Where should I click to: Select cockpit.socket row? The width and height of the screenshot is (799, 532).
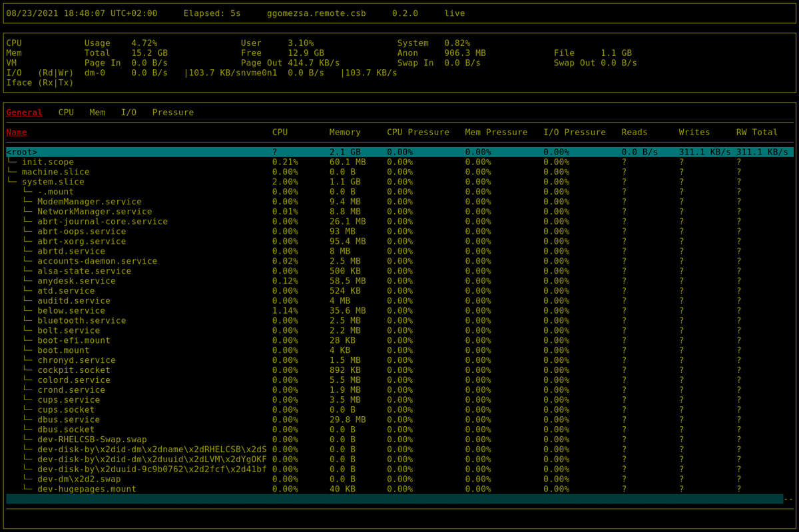[x=400, y=370]
